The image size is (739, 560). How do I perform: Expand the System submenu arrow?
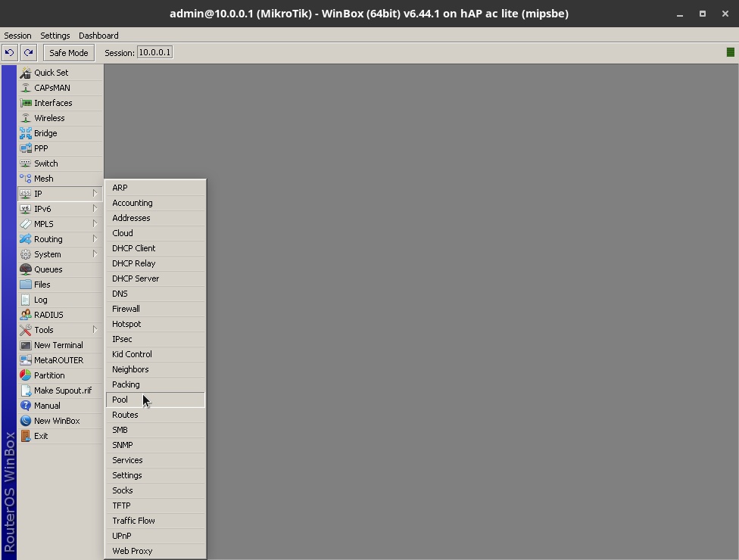95,254
